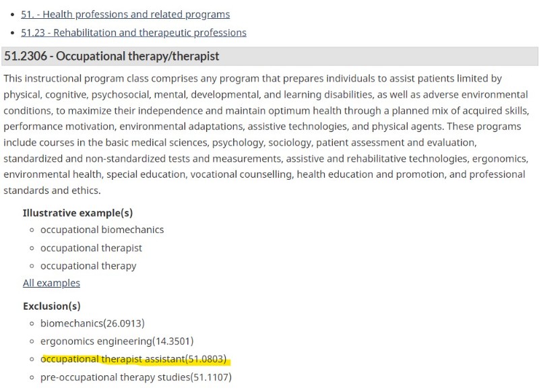Click the text 'standards and ethics.' ending the description
539x392 pixels.
click(53, 191)
